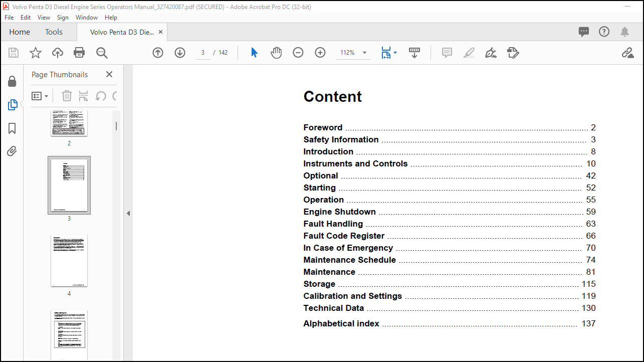Screen dimensions: 644x362
Task: Select page 4 thumbnail
Action: 69,260
